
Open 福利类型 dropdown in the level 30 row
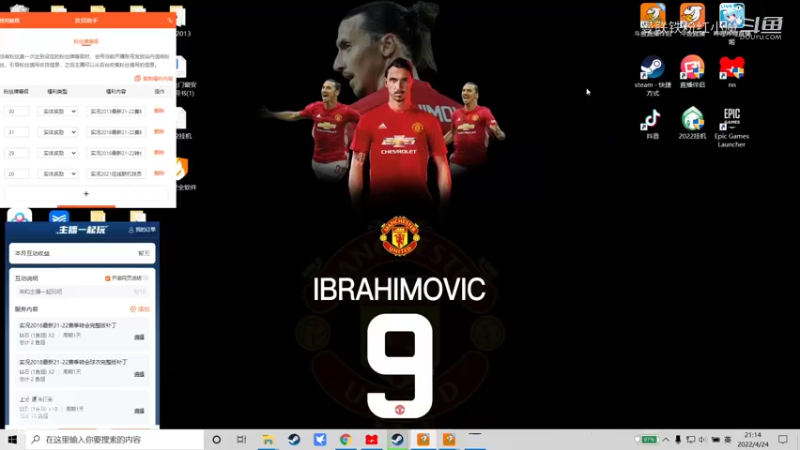[x=58, y=111]
